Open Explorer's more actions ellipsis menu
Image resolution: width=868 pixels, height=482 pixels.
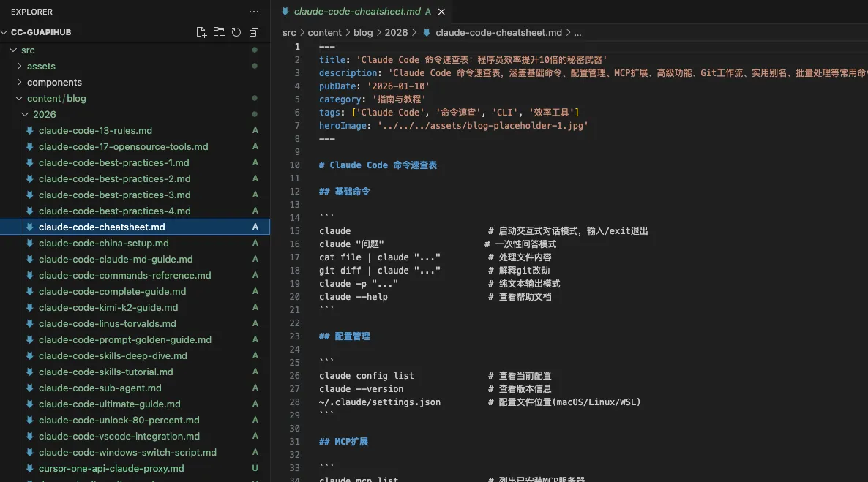tap(254, 12)
